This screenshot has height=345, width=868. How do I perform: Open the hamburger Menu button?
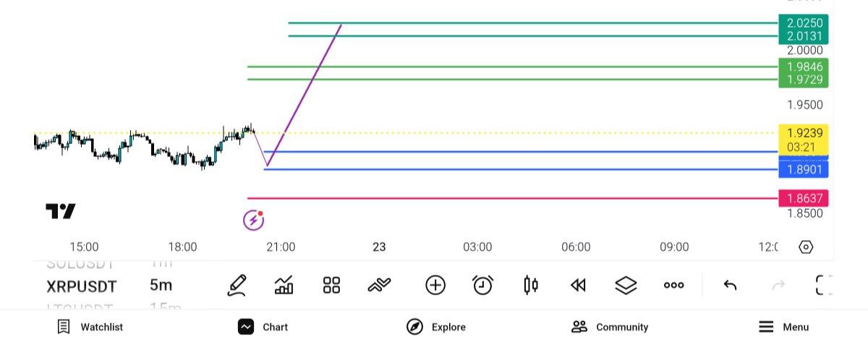tap(784, 327)
